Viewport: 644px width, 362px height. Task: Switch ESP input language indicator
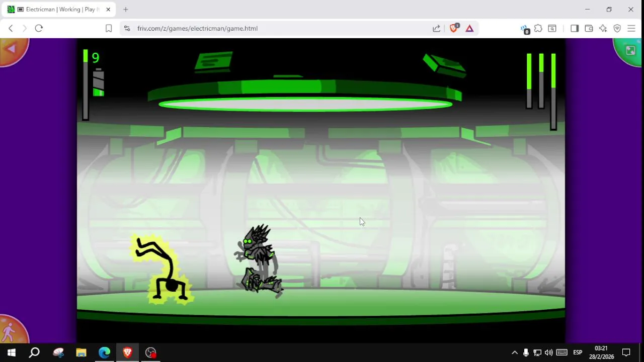[578, 352]
